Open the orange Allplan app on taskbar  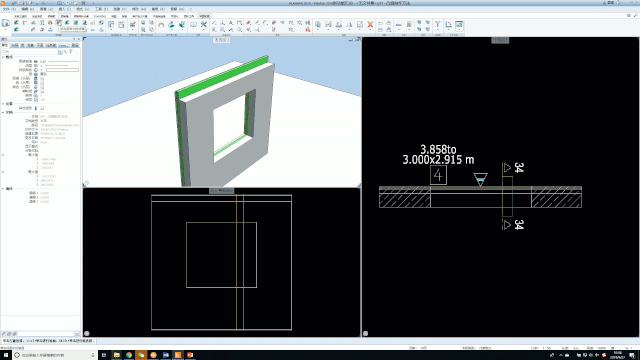(x=178, y=355)
